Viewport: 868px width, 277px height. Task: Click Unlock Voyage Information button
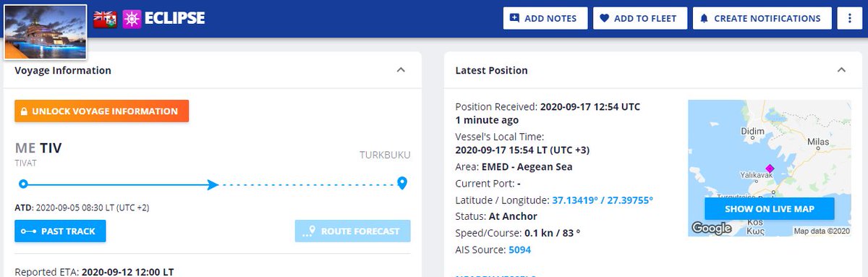pyautogui.click(x=101, y=111)
